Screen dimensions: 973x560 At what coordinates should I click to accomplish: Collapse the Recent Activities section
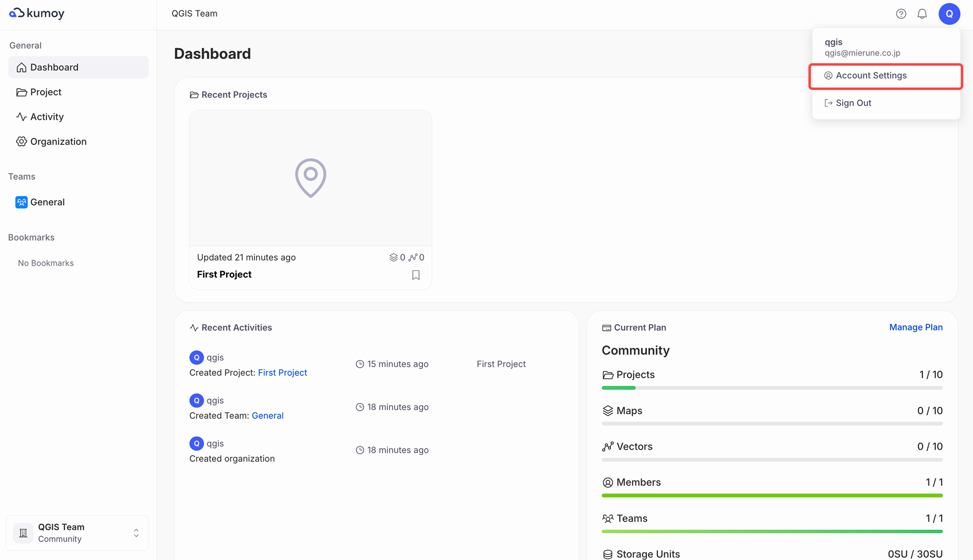237,327
